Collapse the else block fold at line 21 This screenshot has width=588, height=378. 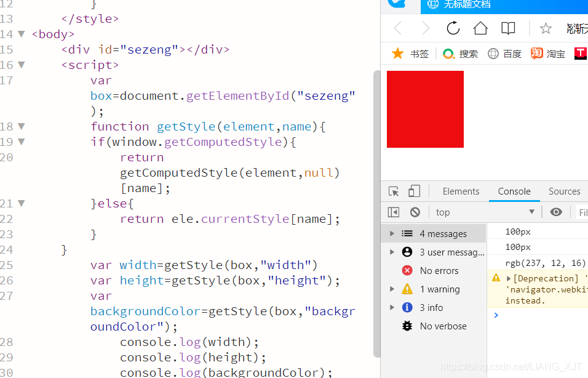[22, 203]
